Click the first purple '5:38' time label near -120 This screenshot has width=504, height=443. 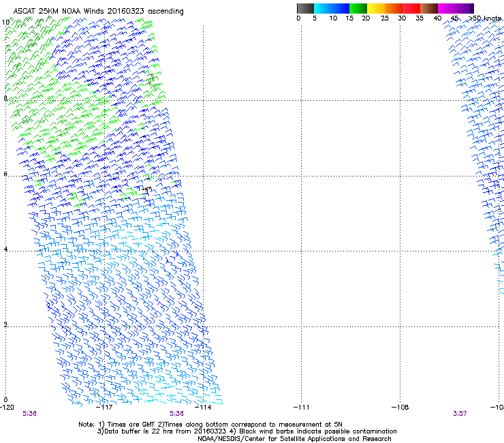click(x=29, y=414)
